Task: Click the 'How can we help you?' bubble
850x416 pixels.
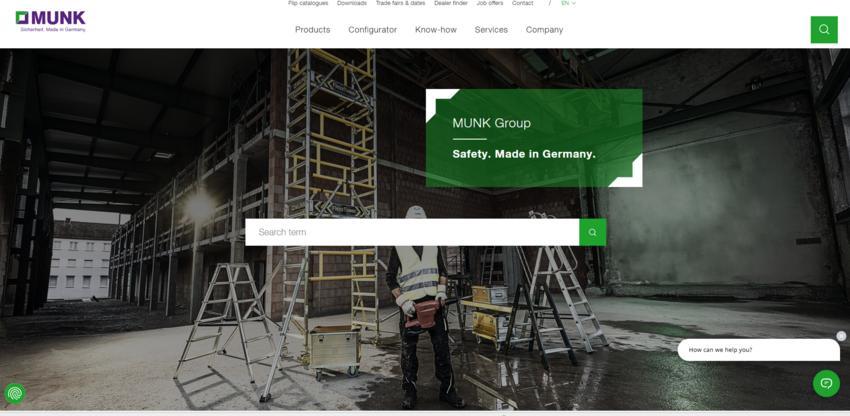Action: [758, 350]
